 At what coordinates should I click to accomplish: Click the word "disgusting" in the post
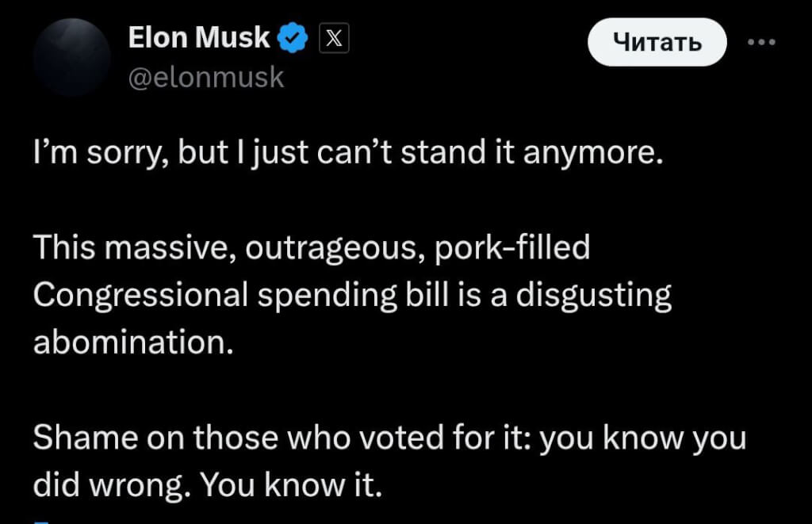(x=593, y=296)
